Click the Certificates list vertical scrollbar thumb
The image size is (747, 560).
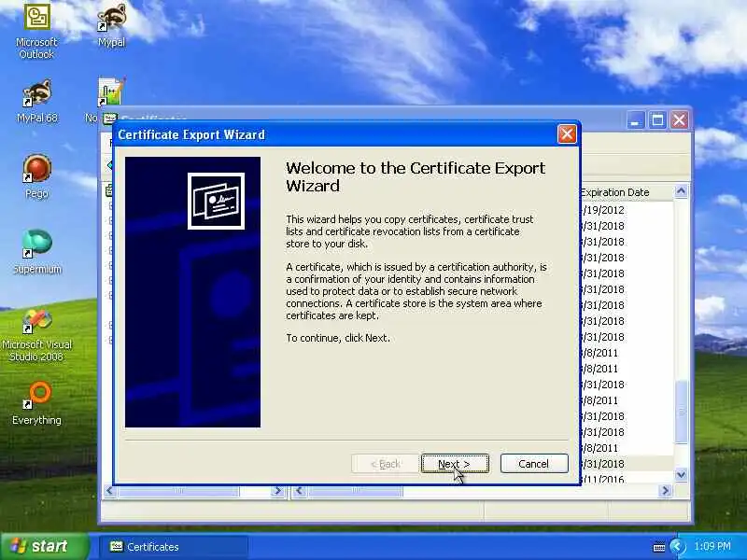pyautogui.click(x=682, y=412)
